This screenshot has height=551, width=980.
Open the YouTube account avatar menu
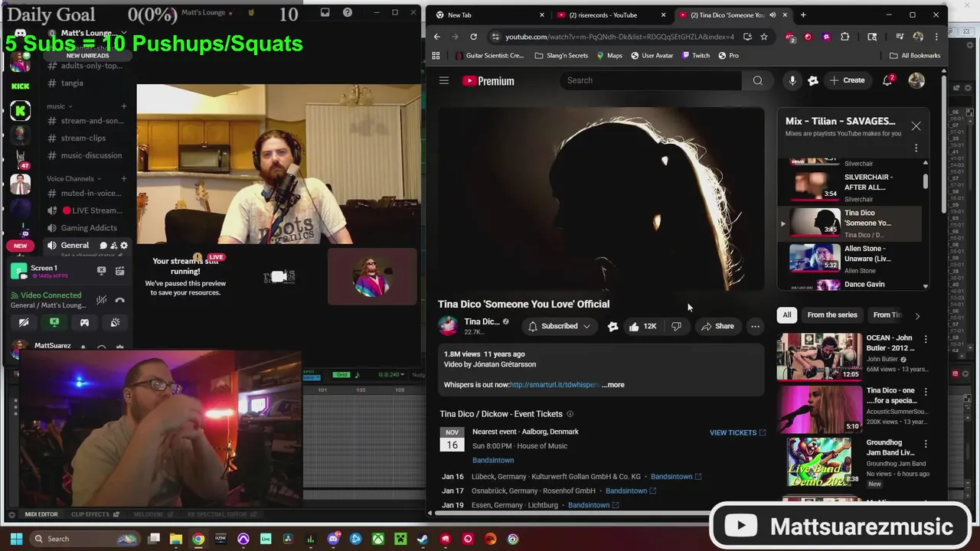[916, 80]
